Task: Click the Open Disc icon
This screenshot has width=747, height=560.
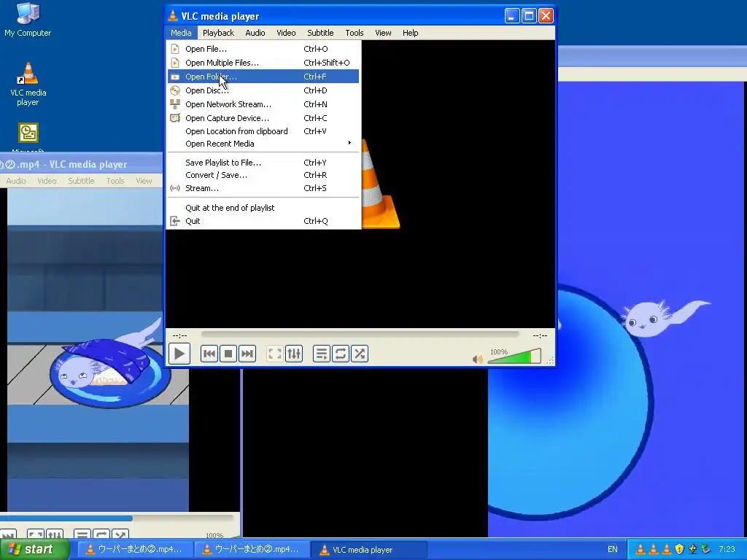Action: (x=175, y=90)
